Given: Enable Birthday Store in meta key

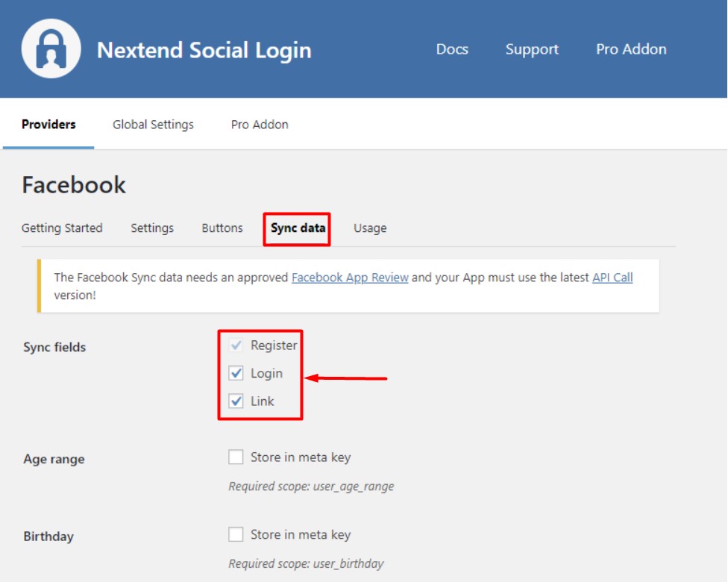Looking at the screenshot, I should pos(236,535).
